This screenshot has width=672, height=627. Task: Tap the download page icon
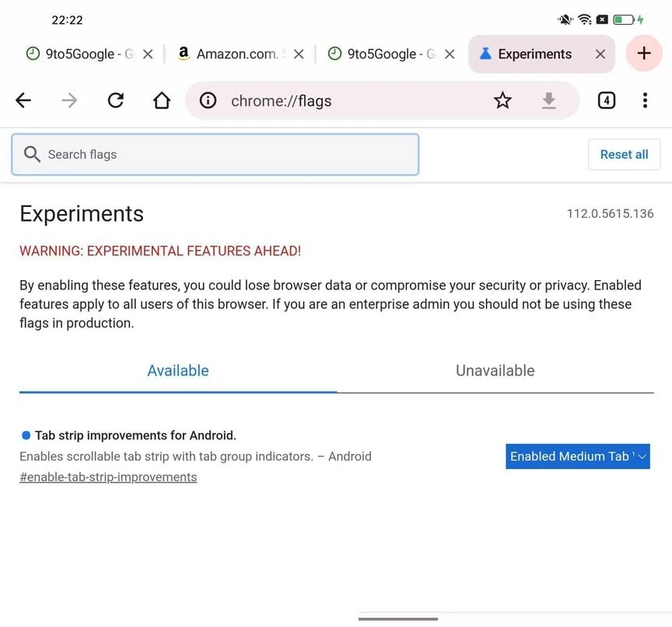point(549,100)
